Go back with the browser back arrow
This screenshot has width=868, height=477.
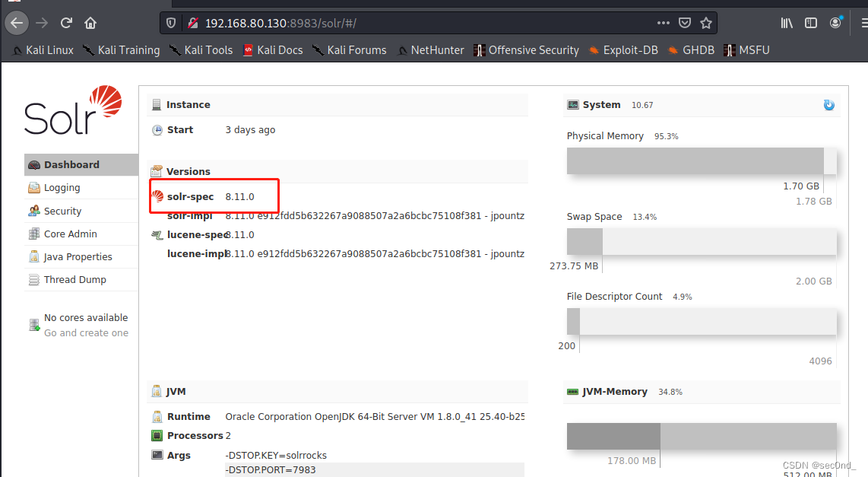[x=17, y=23]
